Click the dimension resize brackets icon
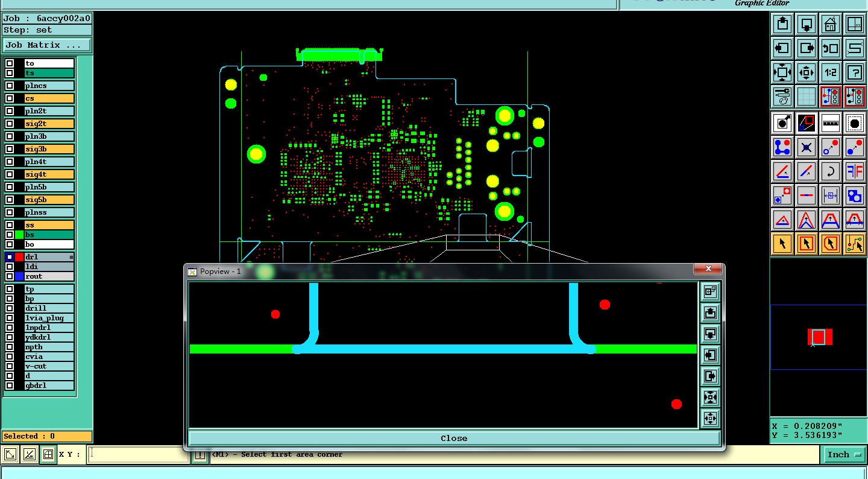The height and width of the screenshot is (479, 868). [831, 195]
